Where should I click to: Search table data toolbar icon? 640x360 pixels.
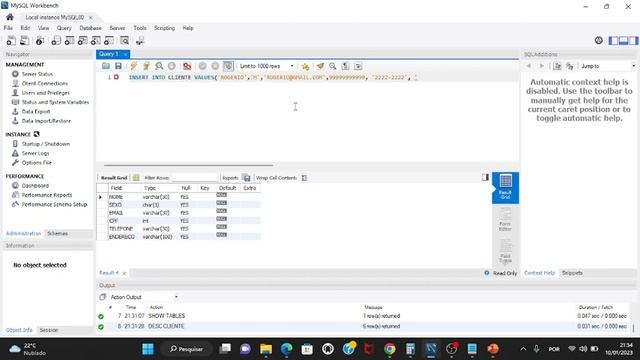coord(124,40)
